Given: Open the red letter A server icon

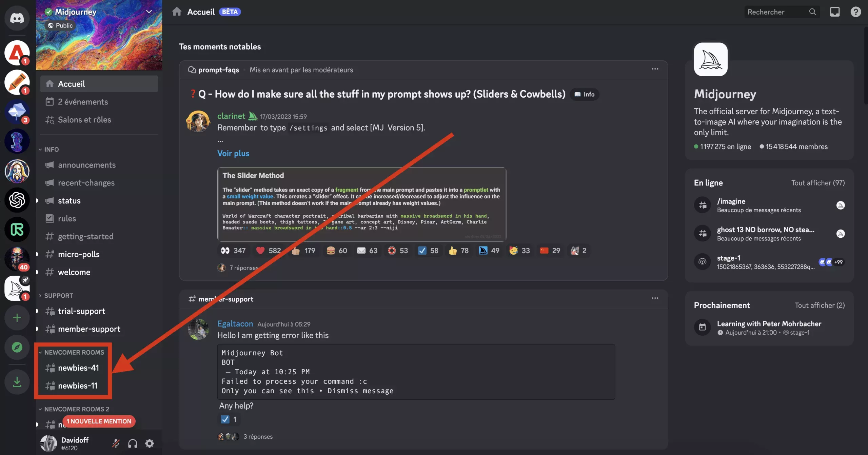Looking at the screenshot, I should coord(17,53).
